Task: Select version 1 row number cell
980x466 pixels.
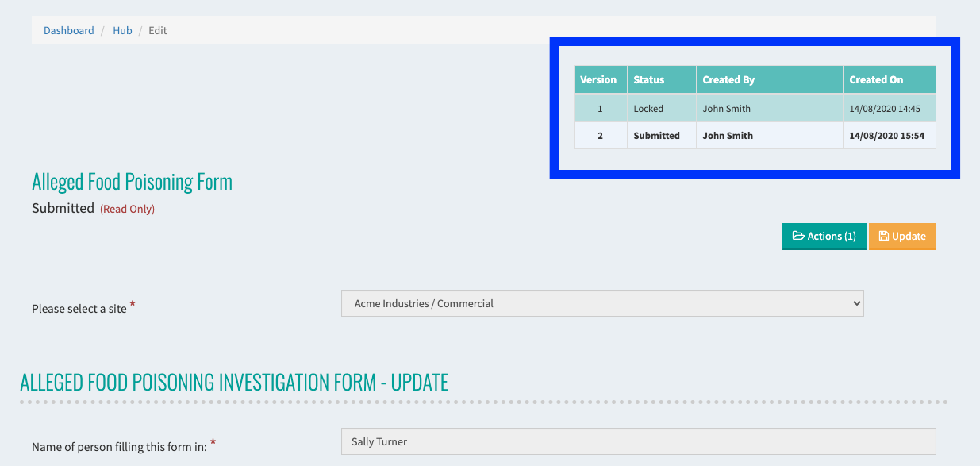Action: click(600, 109)
